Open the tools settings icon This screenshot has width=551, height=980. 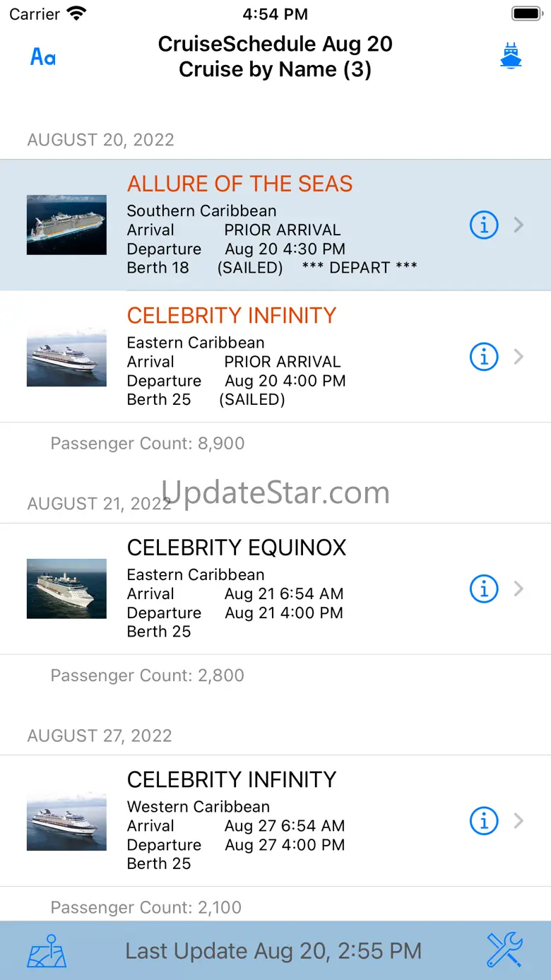tap(504, 950)
